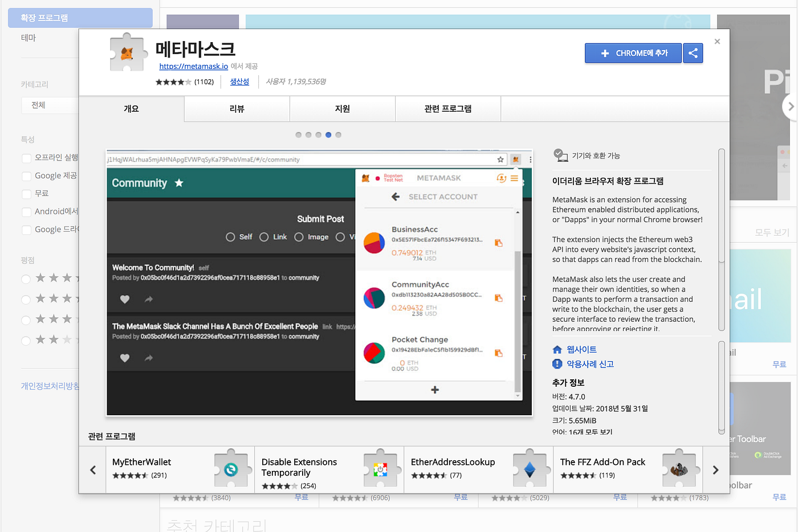Select the Self radio button
Screen dimensions: 798x532
click(230, 237)
